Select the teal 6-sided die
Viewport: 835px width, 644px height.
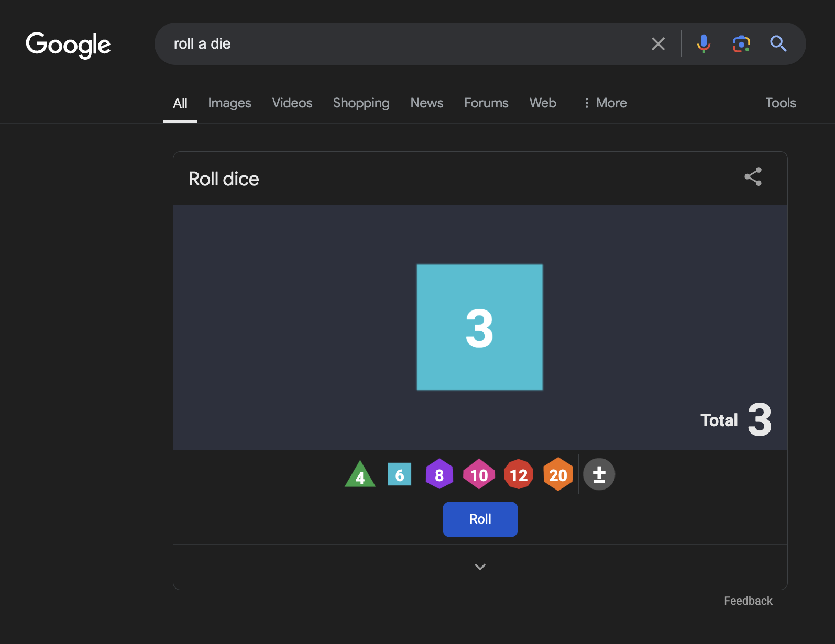(400, 474)
